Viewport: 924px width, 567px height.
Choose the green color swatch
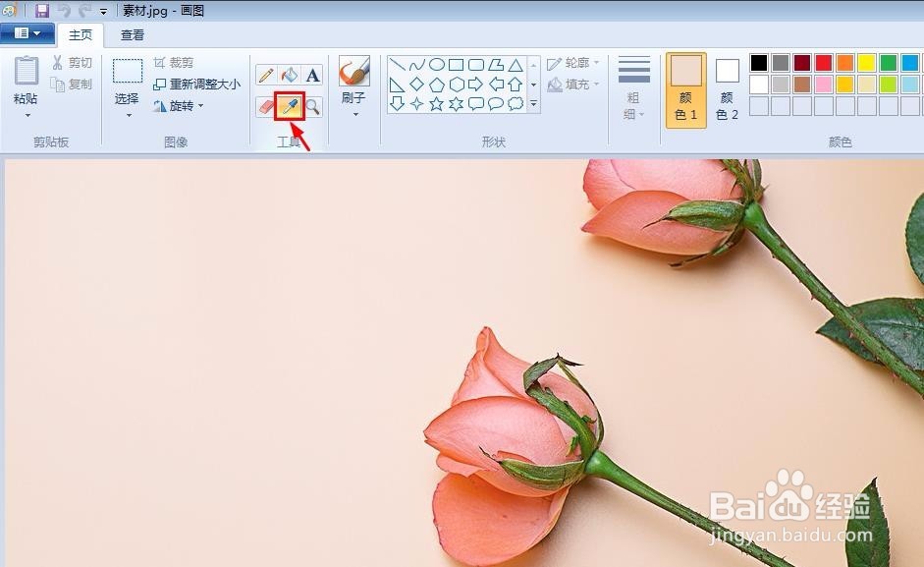[x=888, y=63]
